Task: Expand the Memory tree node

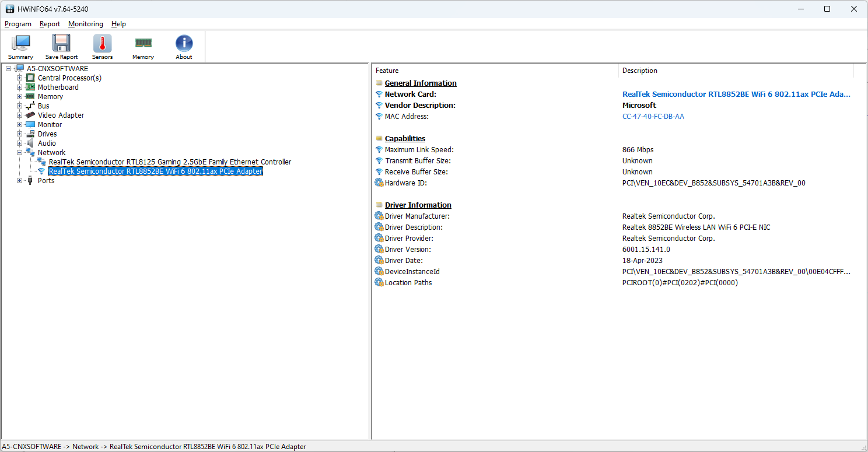Action: (20, 97)
